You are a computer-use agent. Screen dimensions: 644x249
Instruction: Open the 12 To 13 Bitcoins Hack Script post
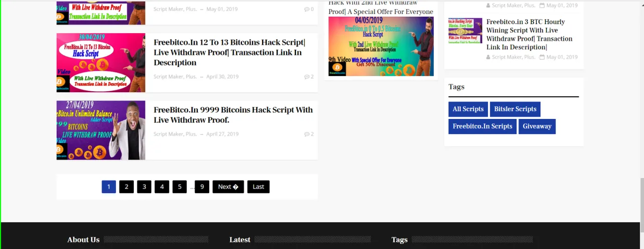coord(229,52)
